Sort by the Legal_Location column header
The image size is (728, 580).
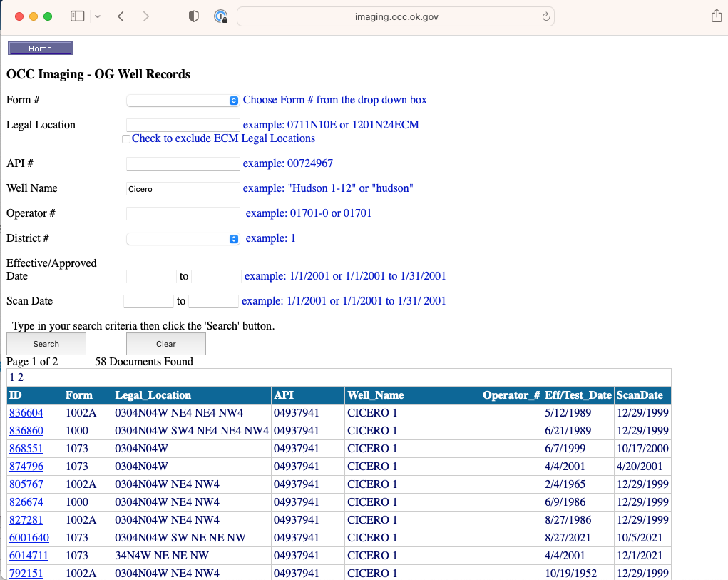point(153,395)
